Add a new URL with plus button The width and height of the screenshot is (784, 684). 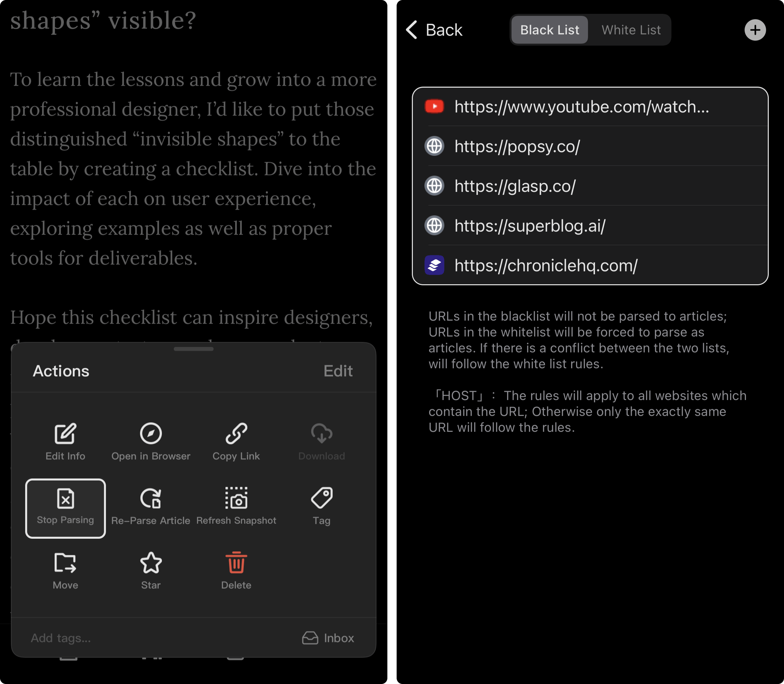pos(755,30)
